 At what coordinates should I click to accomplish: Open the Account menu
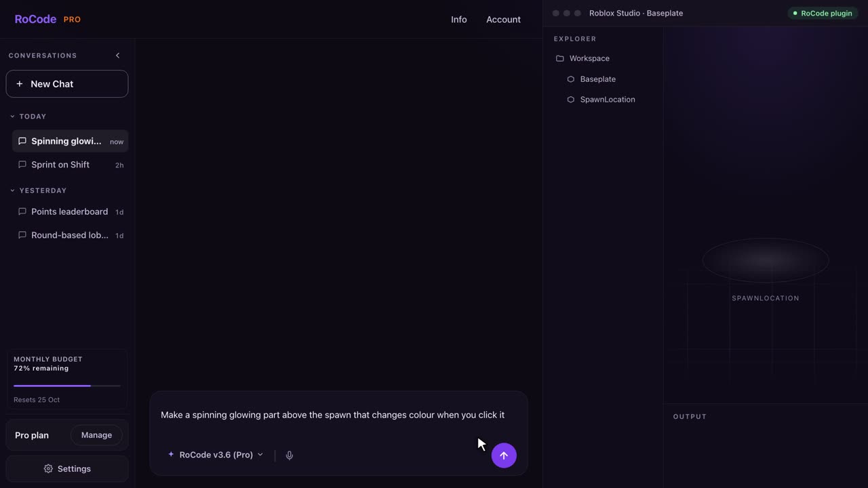(503, 20)
